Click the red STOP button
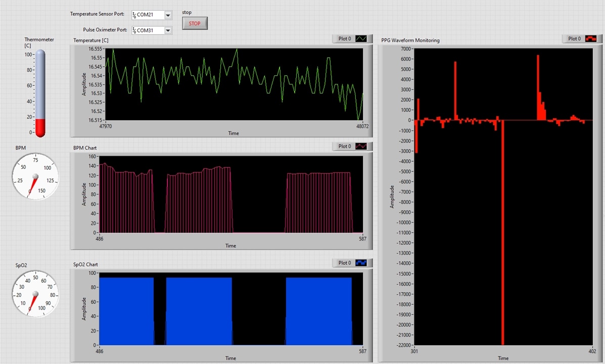 tap(195, 23)
